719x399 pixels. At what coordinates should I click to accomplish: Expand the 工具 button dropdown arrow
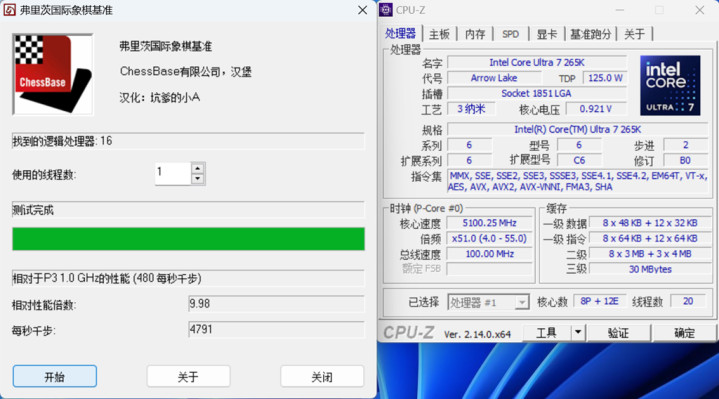[578, 332]
